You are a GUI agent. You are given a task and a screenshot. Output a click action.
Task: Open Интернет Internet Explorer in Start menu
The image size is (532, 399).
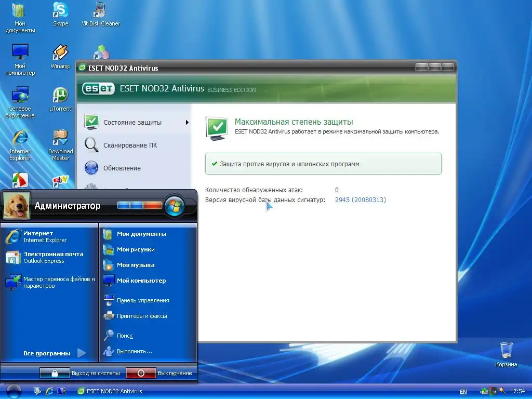coord(50,236)
